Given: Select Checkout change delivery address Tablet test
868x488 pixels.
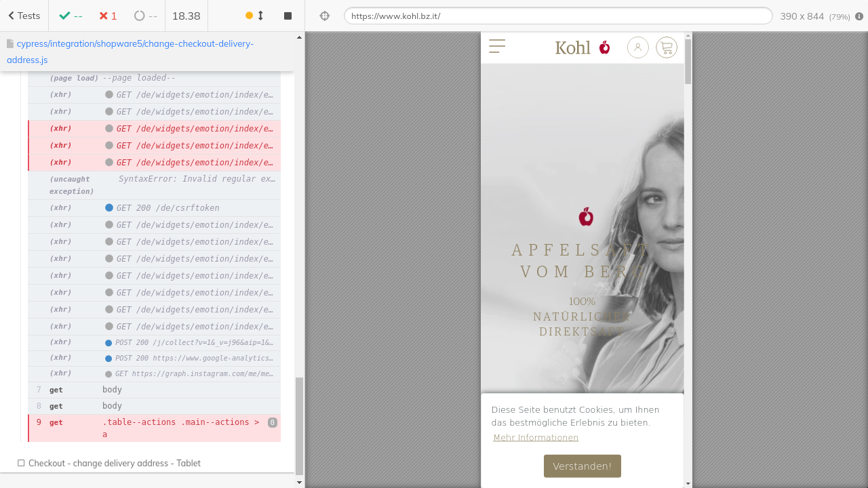Looking at the screenshot, I should [114, 464].
